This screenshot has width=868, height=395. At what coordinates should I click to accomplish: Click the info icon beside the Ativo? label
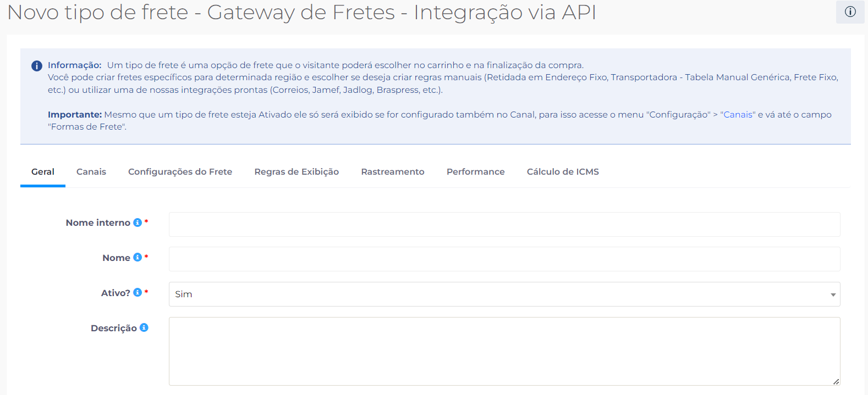click(138, 292)
